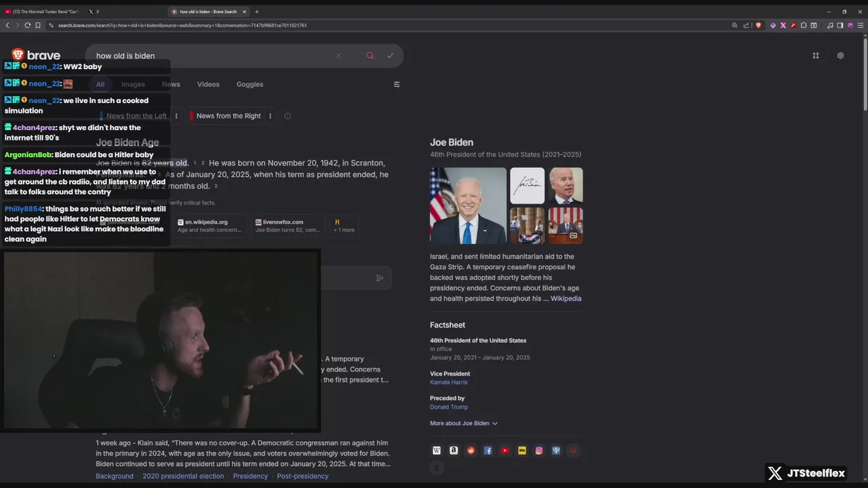Expand More about Joe Biden
Viewport: 868px width, 488px height.
(464, 423)
